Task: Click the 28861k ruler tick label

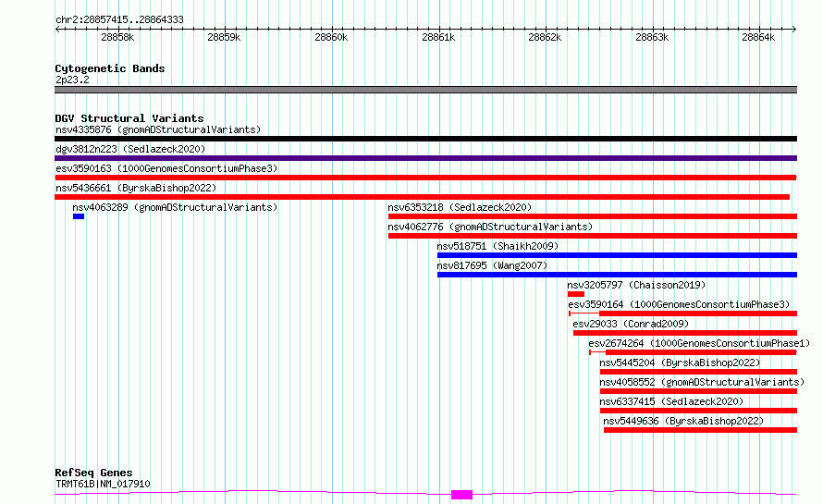Action: coord(438,37)
